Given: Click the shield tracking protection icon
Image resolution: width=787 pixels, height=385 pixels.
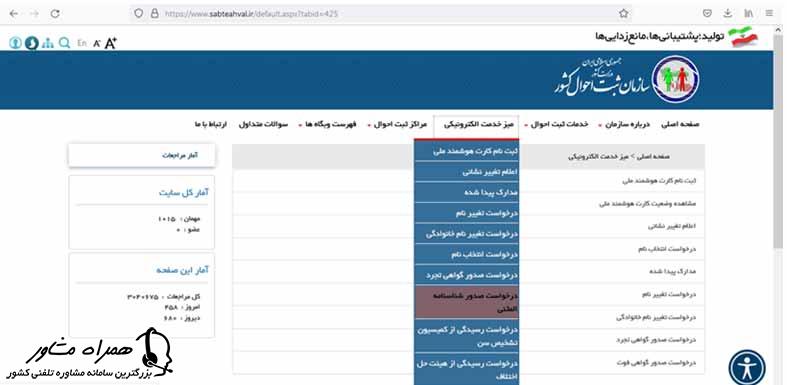Looking at the screenshot, I should (x=139, y=14).
